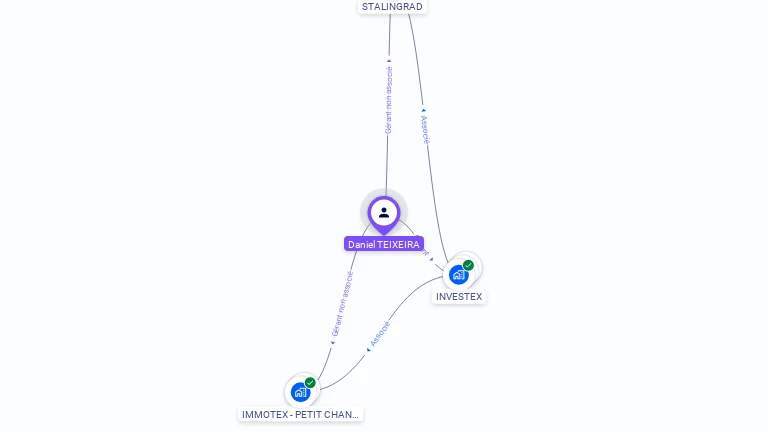Click arrowhead on edge from Daniel to INVESTEX

[x=432, y=260]
